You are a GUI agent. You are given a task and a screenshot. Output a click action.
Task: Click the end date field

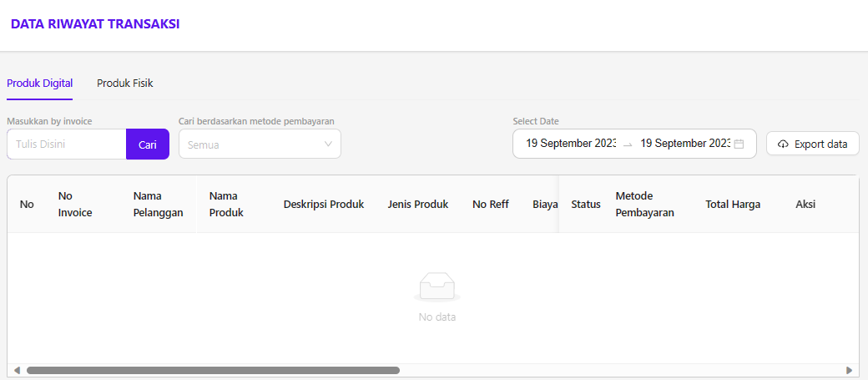[x=684, y=144]
